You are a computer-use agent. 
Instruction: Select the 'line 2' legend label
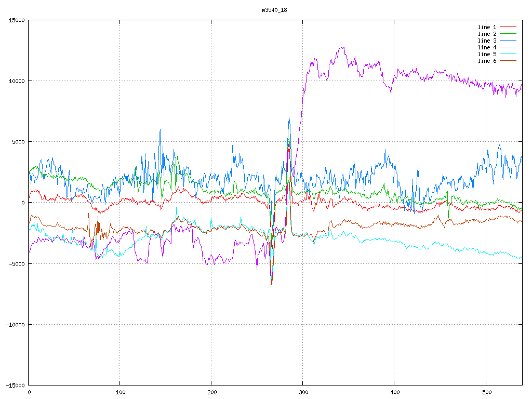coord(487,34)
